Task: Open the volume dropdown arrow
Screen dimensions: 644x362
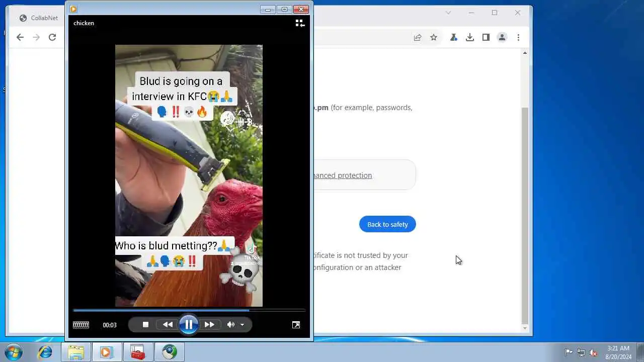Action: tap(242, 325)
